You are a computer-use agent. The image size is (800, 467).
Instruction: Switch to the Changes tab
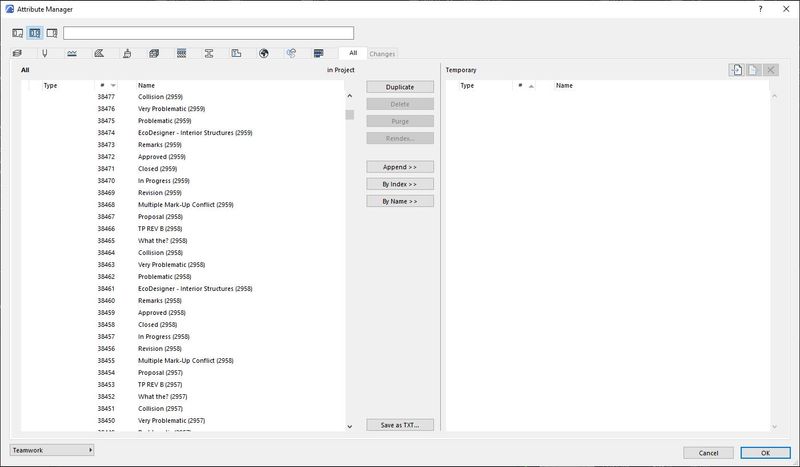click(x=382, y=54)
